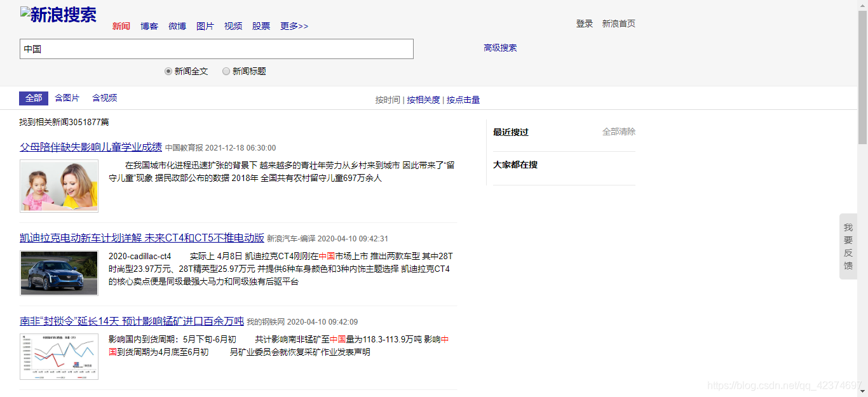Open article 父母陪伴缺失影响儿童学业成绩
This screenshot has height=397, width=868.
pyautogui.click(x=91, y=147)
